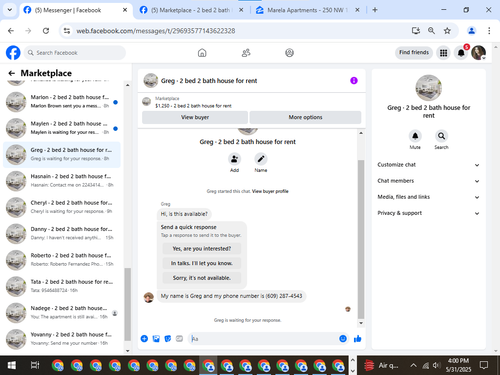Open Chrome profile icon
The image size is (500, 375).
(x=471, y=31)
